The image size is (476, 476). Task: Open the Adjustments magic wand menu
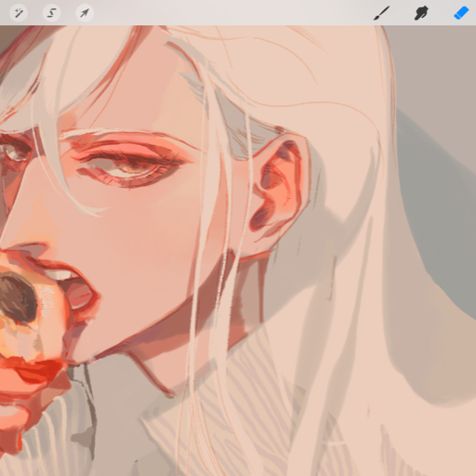(19, 13)
